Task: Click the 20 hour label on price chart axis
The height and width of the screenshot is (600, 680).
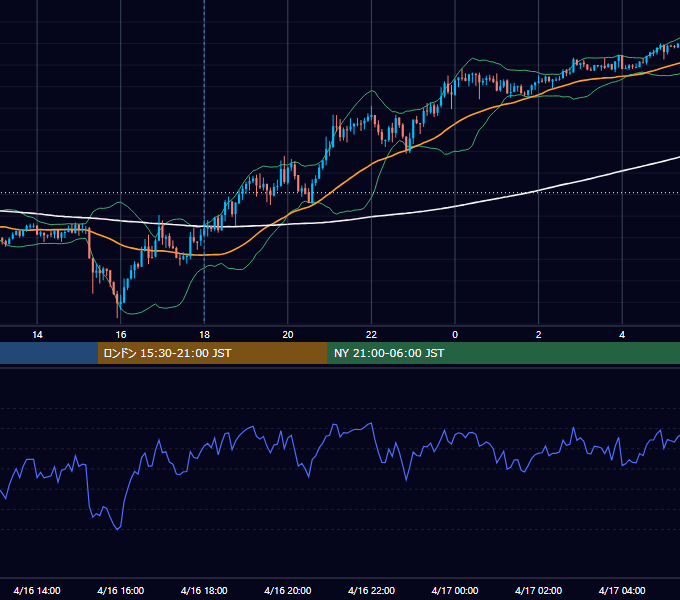Action: pyautogui.click(x=288, y=335)
